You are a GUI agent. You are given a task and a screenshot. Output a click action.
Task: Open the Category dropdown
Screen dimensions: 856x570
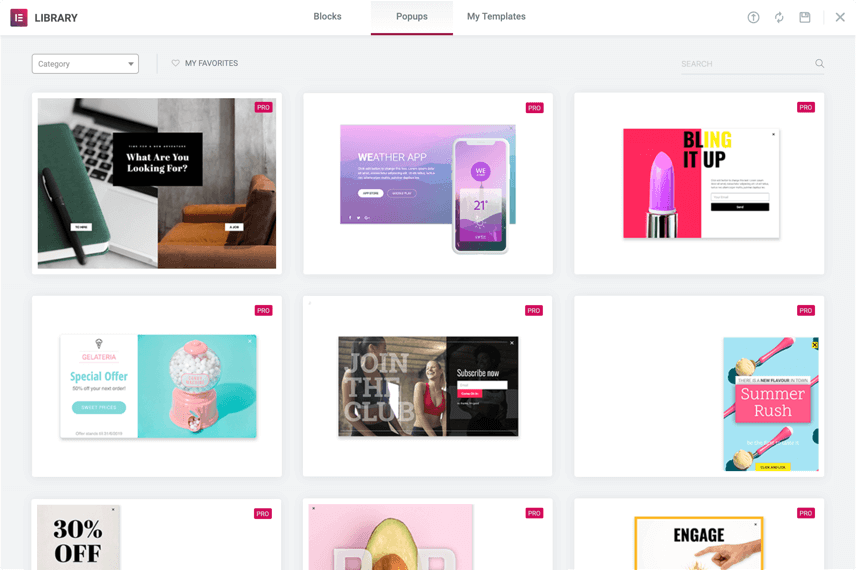(85, 64)
